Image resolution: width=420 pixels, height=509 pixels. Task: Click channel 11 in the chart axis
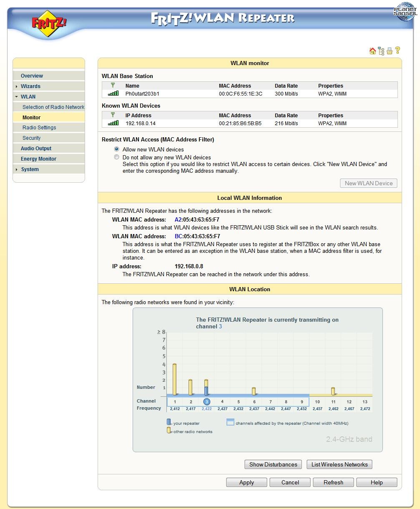tap(333, 402)
